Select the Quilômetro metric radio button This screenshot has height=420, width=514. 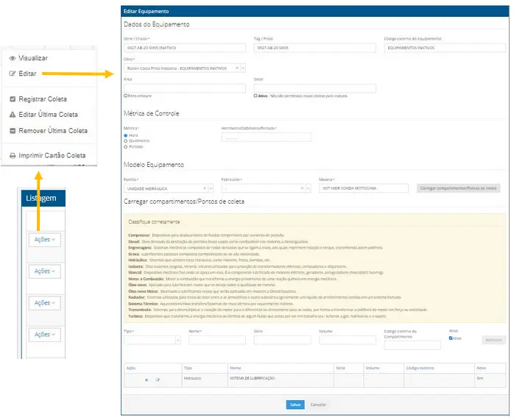(x=125, y=141)
